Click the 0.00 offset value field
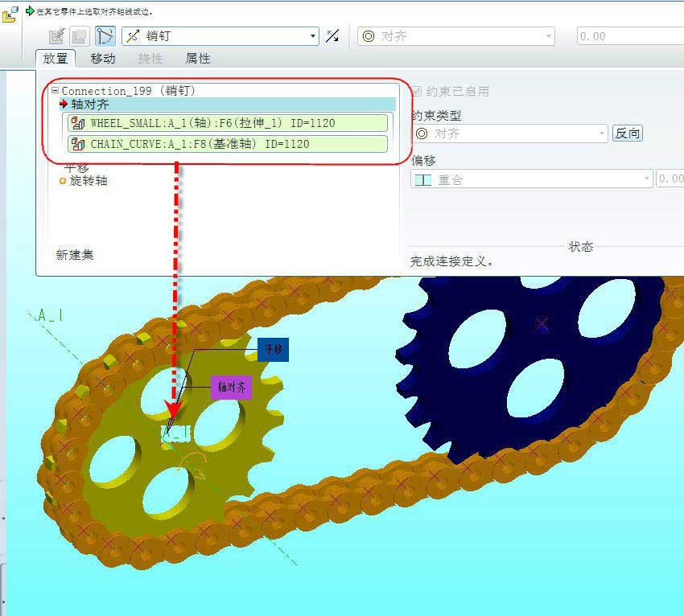Viewport: 684px width, 616px height. (x=628, y=35)
